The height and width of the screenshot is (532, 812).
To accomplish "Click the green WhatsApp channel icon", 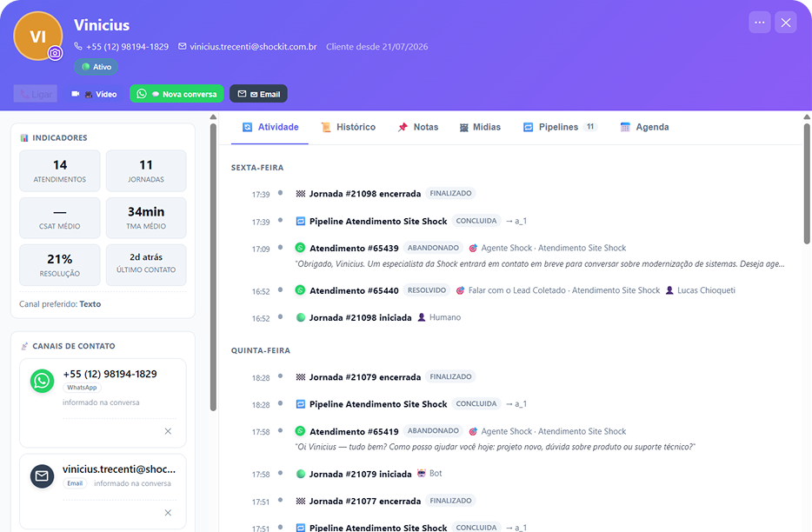I will coord(42,381).
